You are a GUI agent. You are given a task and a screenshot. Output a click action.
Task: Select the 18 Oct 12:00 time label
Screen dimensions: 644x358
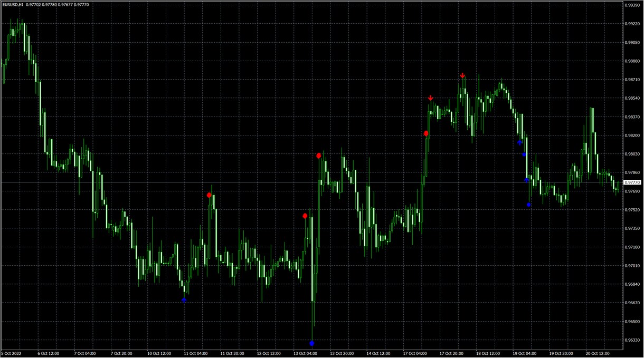coord(488,354)
